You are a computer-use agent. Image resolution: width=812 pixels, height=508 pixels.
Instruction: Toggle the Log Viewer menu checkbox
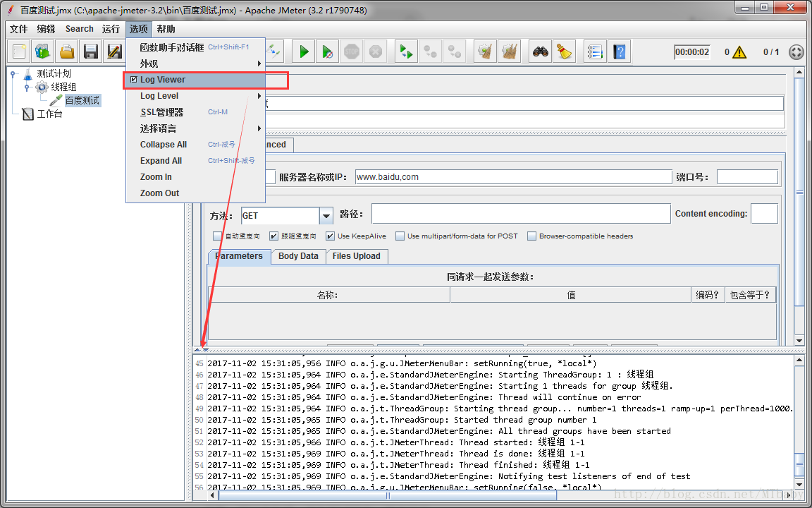pos(134,79)
